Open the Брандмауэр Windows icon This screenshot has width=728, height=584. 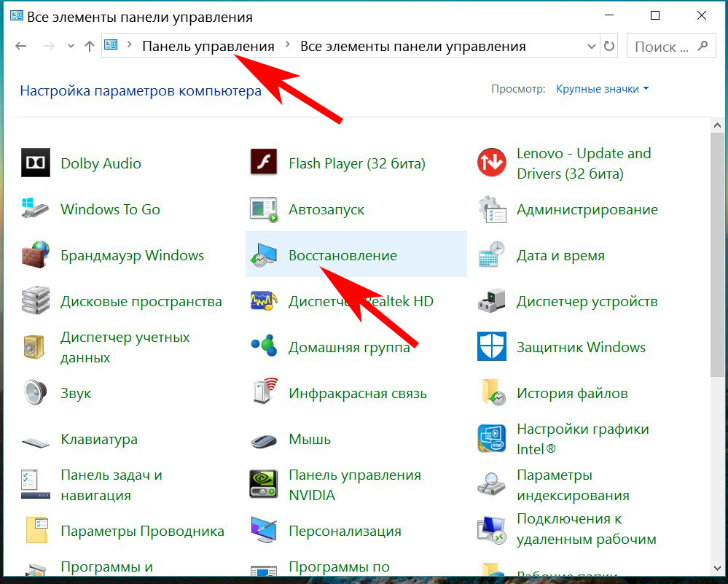(x=35, y=254)
